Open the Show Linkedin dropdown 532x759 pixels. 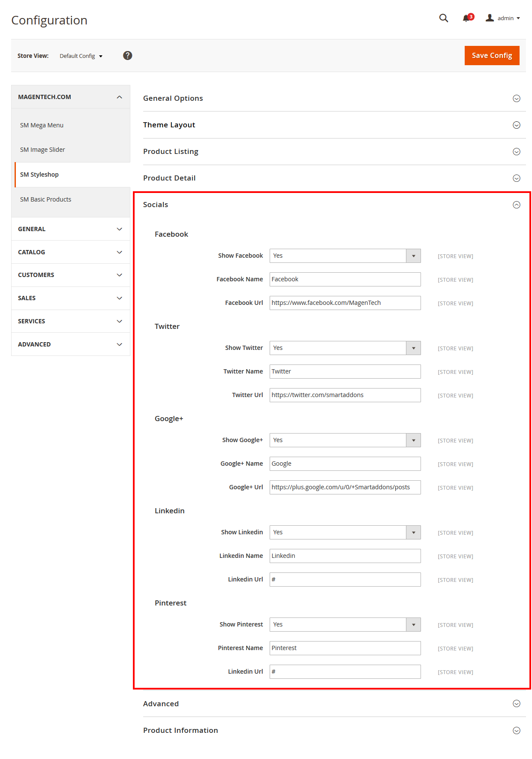(345, 533)
